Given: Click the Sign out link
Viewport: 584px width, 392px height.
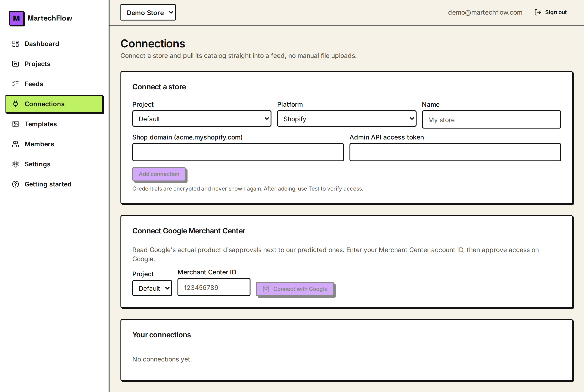Looking at the screenshot, I should click(x=550, y=12).
